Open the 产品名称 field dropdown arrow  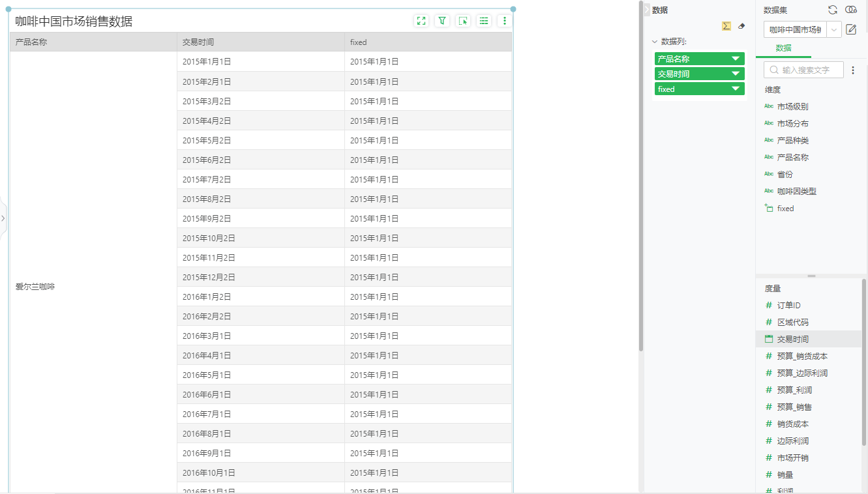coord(736,58)
